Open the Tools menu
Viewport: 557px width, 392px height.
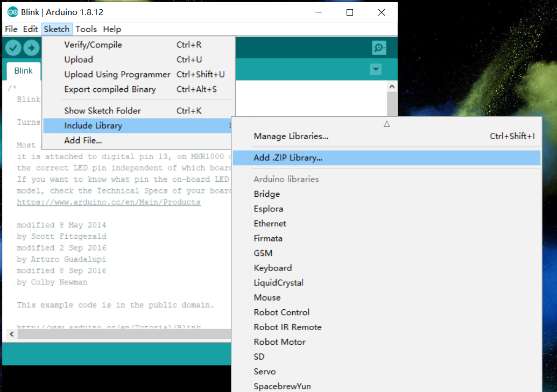point(86,29)
